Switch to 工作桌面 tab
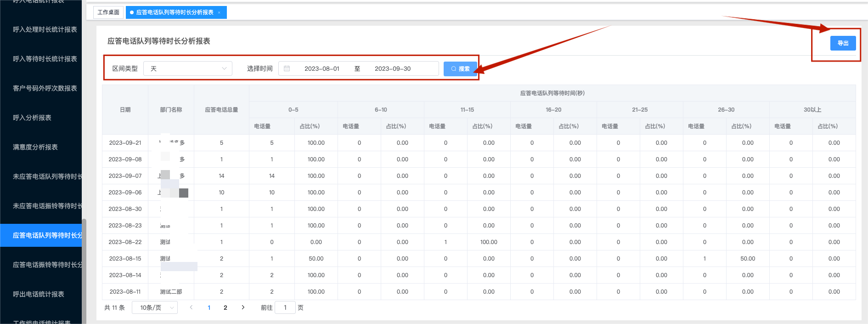Screen dimensions: 868x324 click(x=108, y=12)
